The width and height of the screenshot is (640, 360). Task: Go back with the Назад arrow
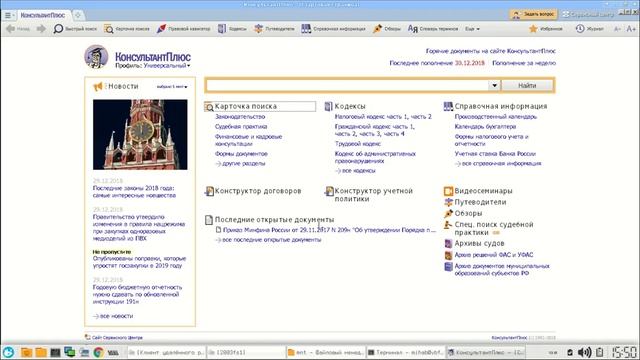click(x=18, y=29)
